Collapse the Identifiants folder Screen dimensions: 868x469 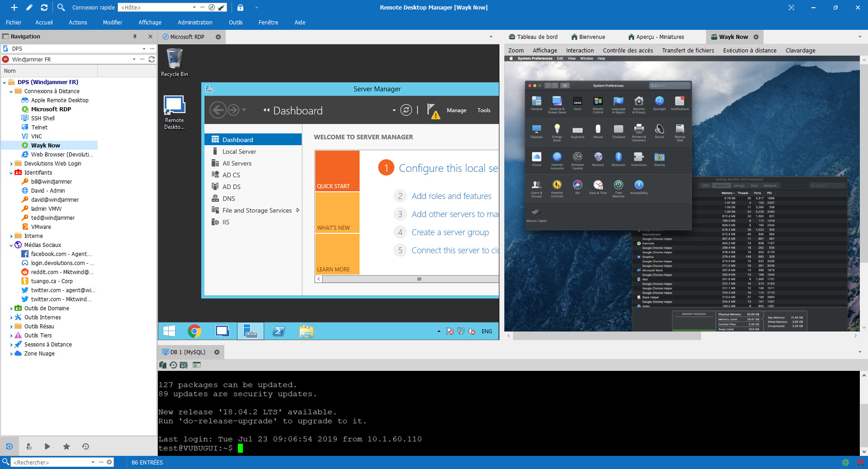[11, 173]
